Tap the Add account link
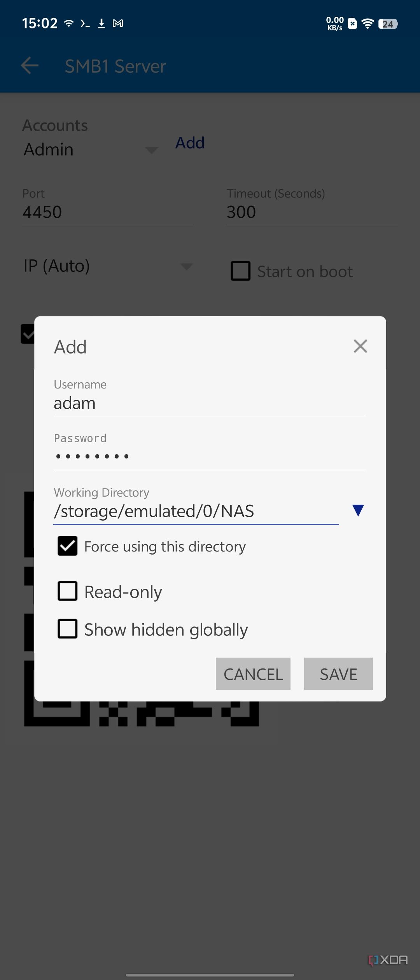This screenshot has width=420, height=980. click(190, 143)
